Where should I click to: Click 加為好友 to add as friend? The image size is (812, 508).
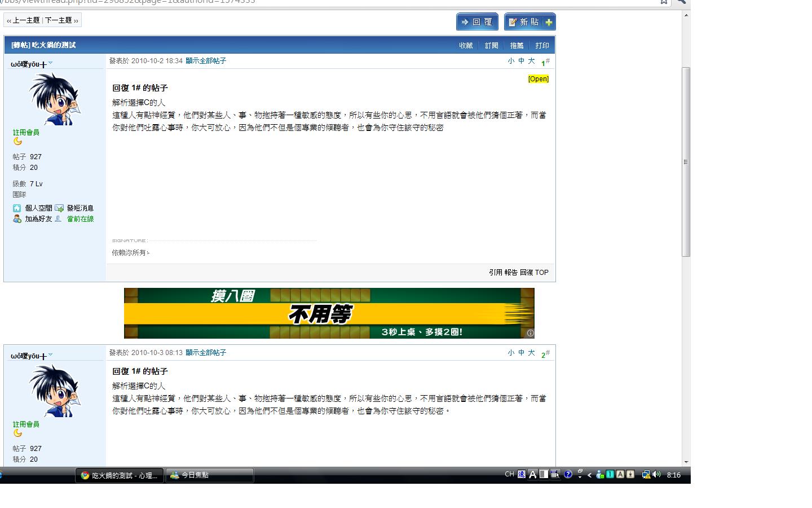(38, 219)
